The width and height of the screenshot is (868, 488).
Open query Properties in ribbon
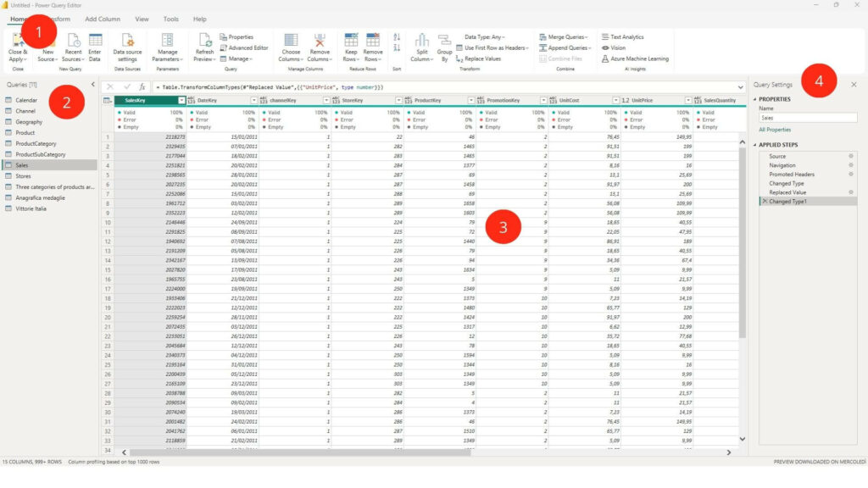[236, 37]
